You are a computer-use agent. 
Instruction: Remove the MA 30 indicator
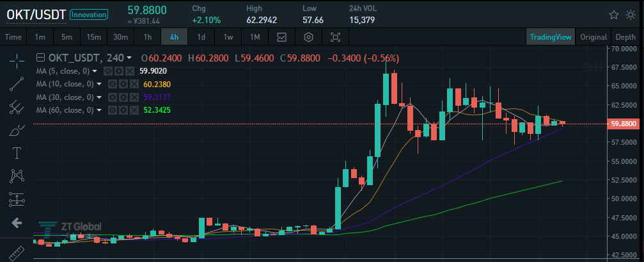coord(134,97)
